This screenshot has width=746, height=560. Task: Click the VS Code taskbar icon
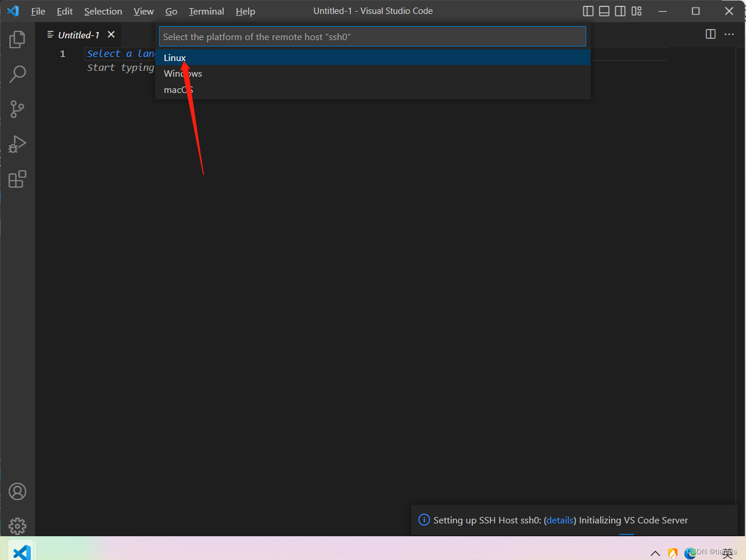click(x=21, y=551)
